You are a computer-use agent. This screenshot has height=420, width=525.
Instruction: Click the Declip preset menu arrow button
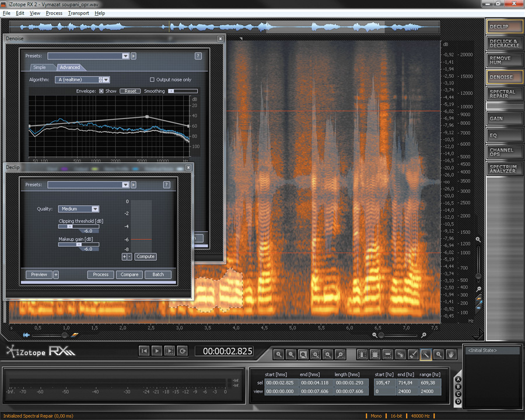tap(134, 185)
